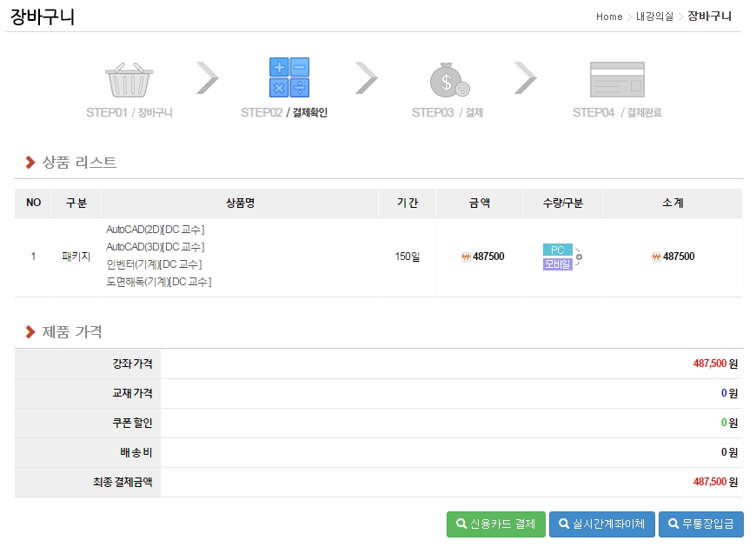Click the STEP02 calculator icon
Viewport: 756px width, 554px height.
coord(288,77)
